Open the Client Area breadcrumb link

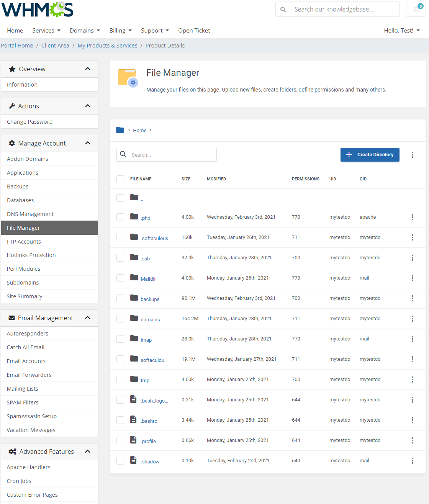[x=55, y=46]
